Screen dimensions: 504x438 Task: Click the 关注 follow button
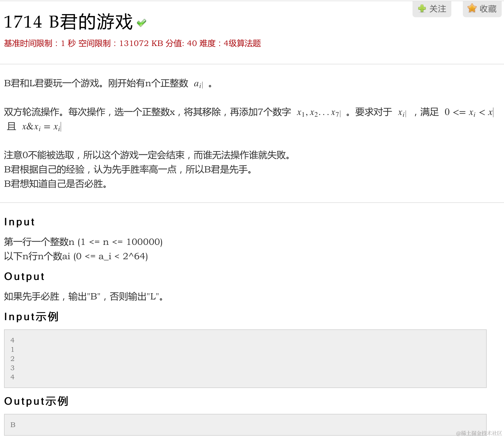[x=432, y=9]
